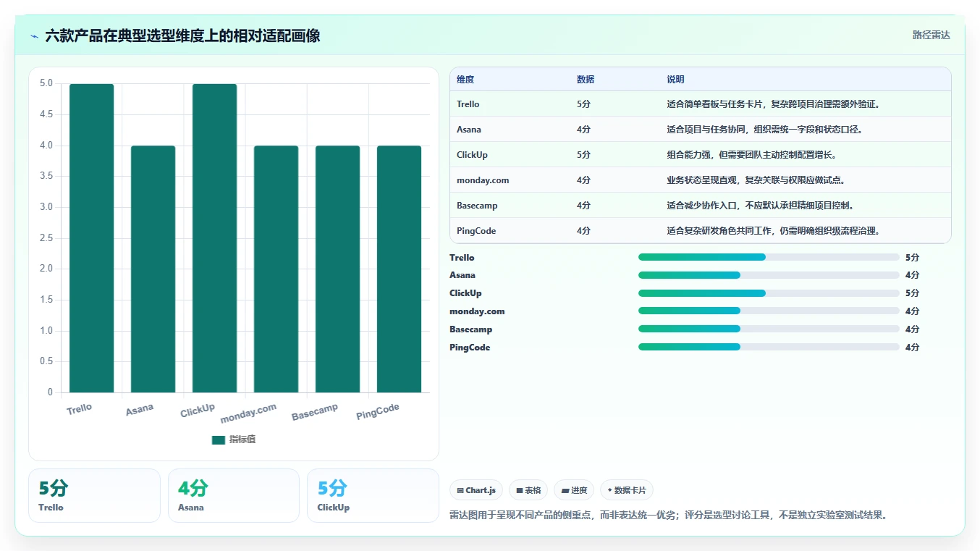Image resolution: width=980 pixels, height=551 pixels.
Task: Click the 4分 cell in the table's Basecamp row
Action: pos(583,206)
